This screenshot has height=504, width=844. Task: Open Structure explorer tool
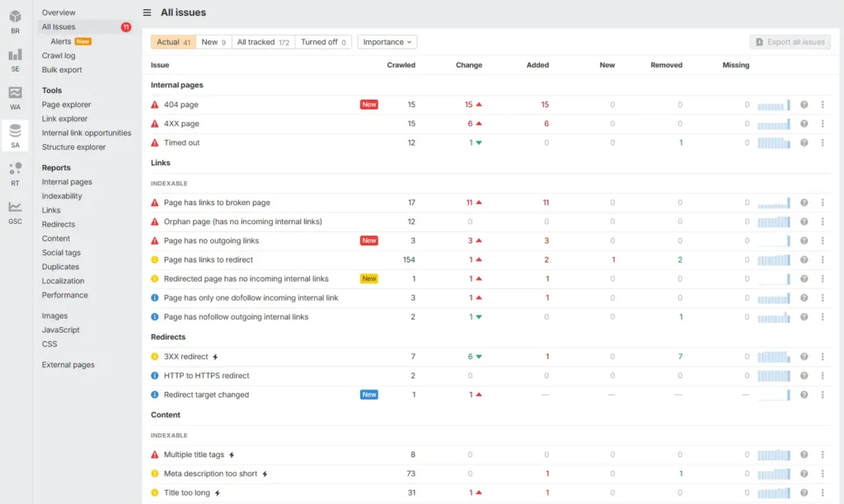click(x=73, y=147)
